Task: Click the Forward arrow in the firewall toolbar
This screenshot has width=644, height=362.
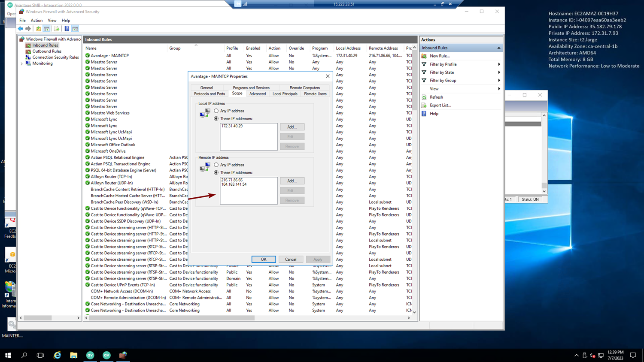Action: 28,29
